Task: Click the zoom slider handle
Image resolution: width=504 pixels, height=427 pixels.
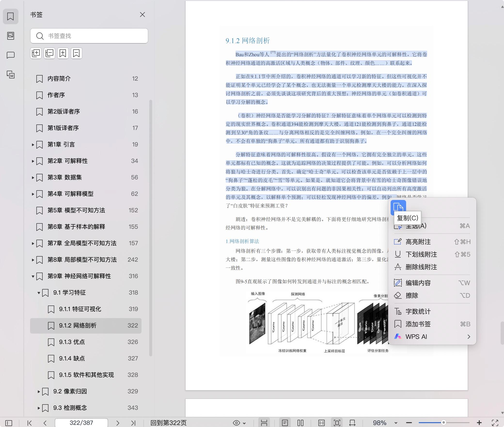Action: pos(443,423)
